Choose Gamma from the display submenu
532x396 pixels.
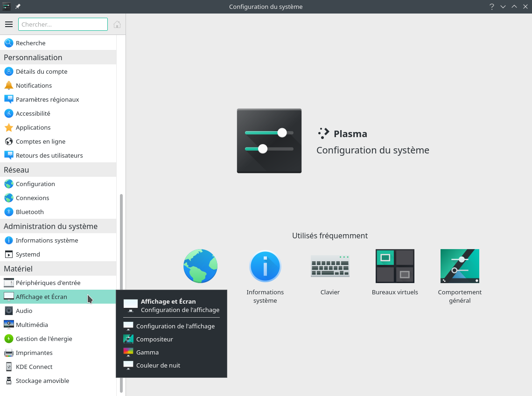click(147, 352)
